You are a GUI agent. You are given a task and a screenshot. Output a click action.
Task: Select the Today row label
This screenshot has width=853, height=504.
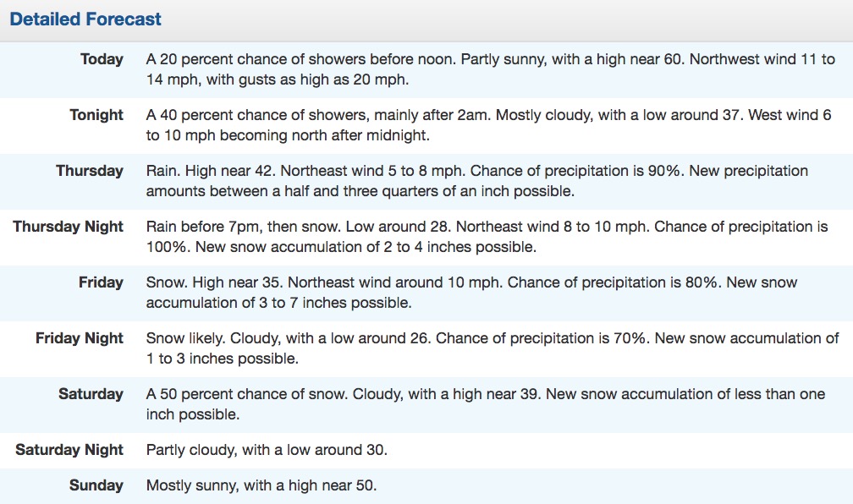pyautogui.click(x=102, y=58)
